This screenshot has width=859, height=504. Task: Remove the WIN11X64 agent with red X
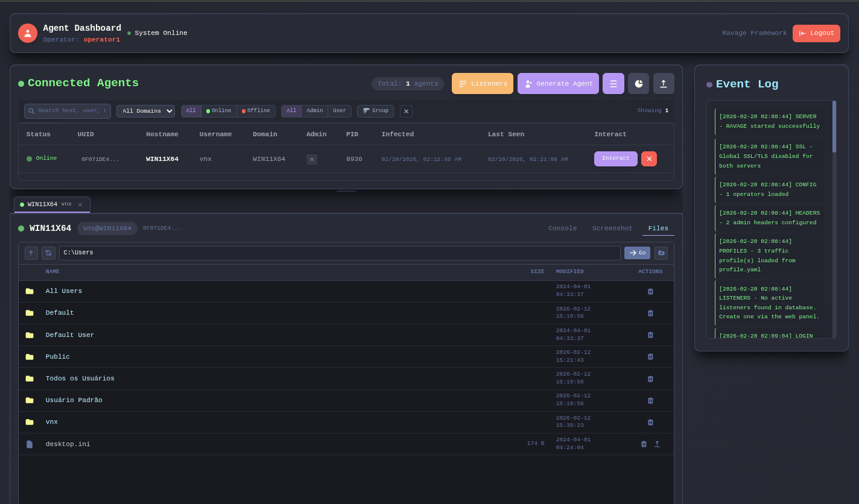(x=649, y=159)
